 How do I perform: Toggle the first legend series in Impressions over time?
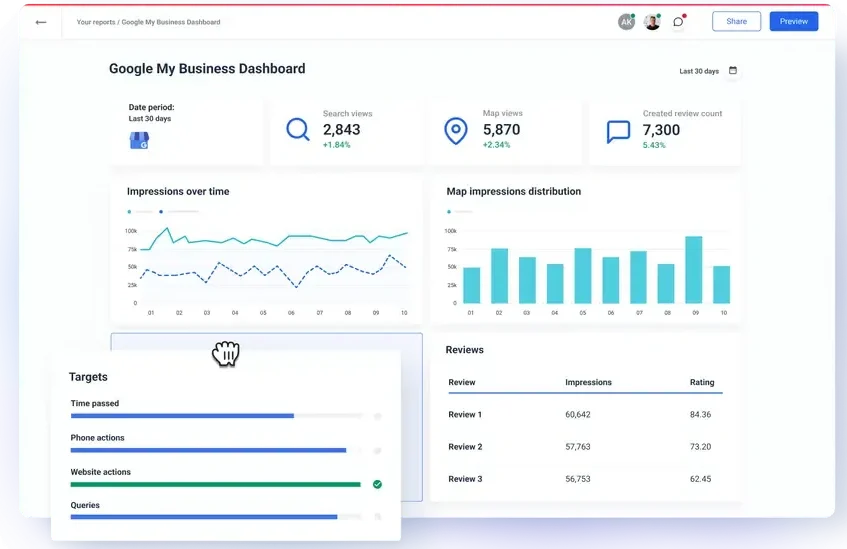[140, 211]
